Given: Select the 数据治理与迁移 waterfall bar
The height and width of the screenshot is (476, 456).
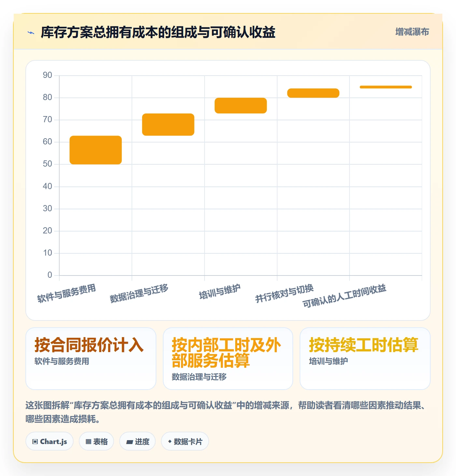Looking at the screenshot, I should pos(168,125).
